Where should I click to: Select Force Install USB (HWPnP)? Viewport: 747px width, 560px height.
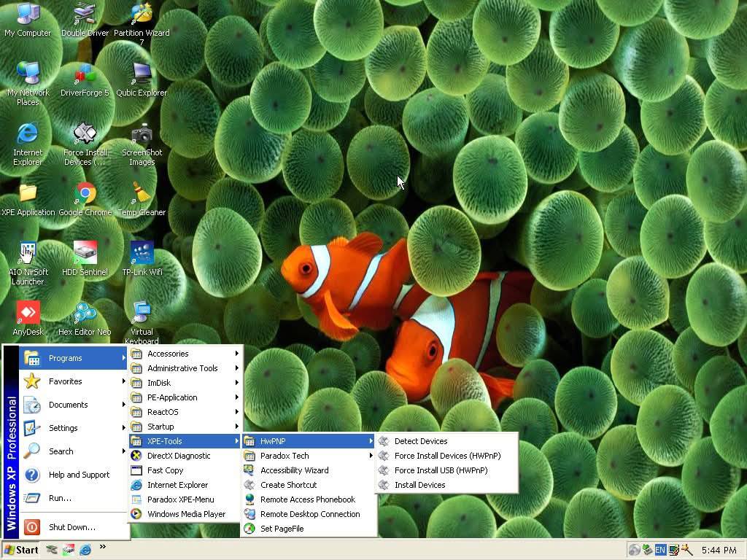(x=447, y=470)
